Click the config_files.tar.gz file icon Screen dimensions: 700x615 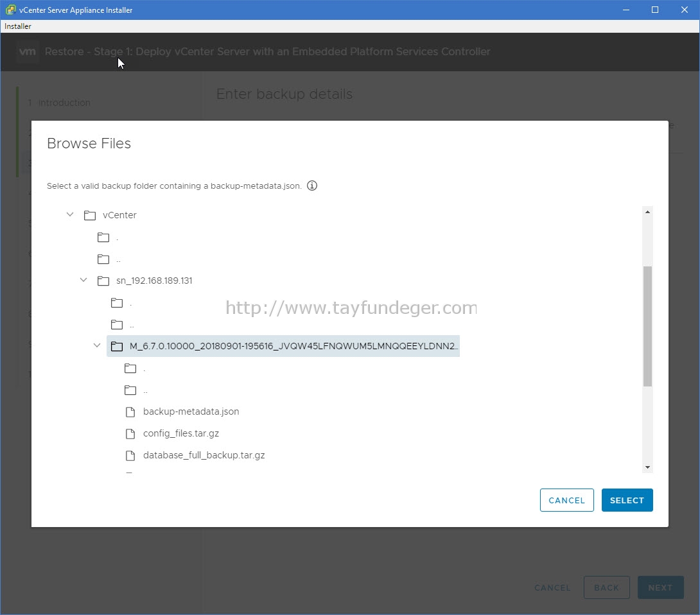130,434
